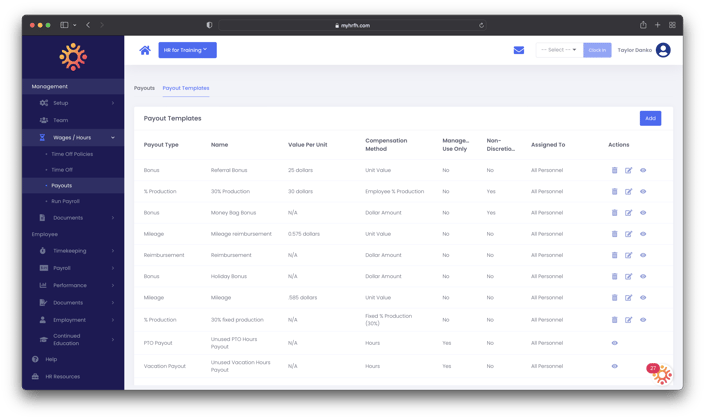Toggle the browser sidebar panel icon
The height and width of the screenshot is (419, 705).
coord(64,25)
